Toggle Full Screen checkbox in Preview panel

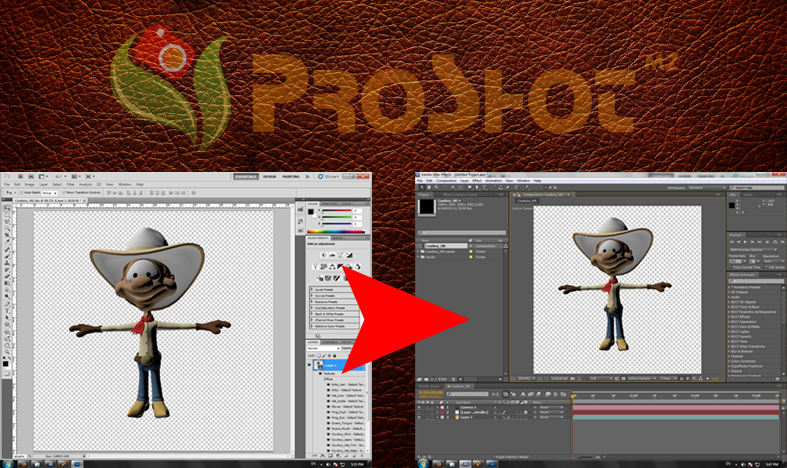tap(767, 267)
